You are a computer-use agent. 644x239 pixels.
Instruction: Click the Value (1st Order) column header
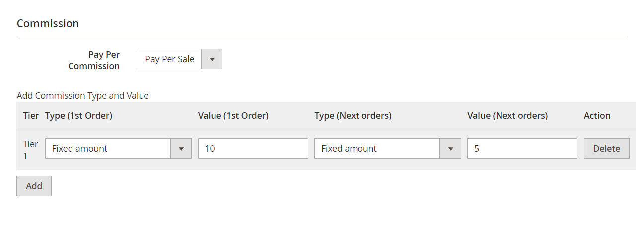click(233, 115)
